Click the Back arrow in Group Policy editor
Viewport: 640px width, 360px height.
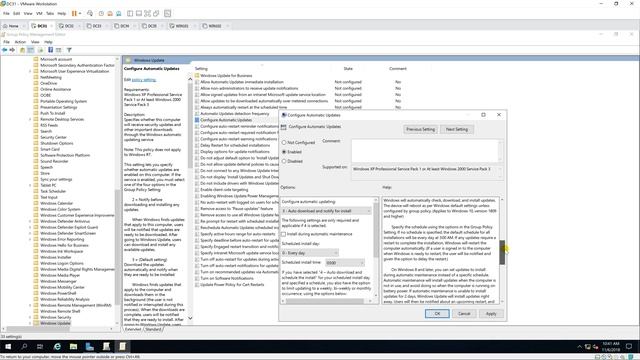click(x=4, y=50)
